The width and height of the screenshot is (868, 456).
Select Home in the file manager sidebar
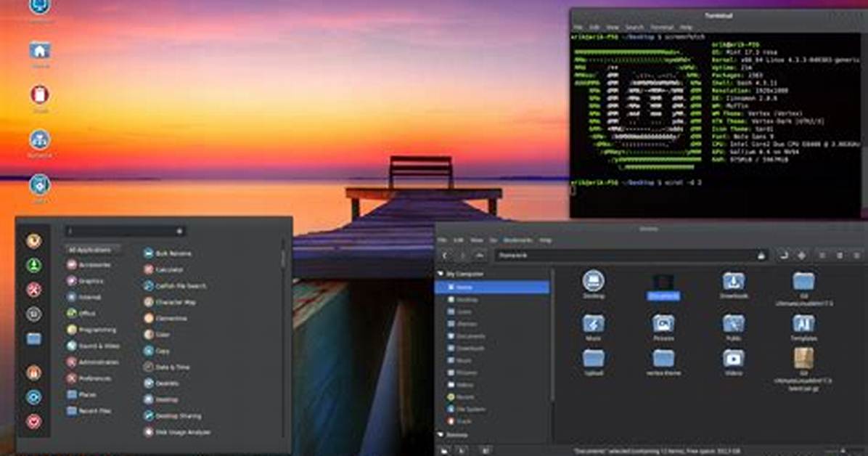(492, 287)
